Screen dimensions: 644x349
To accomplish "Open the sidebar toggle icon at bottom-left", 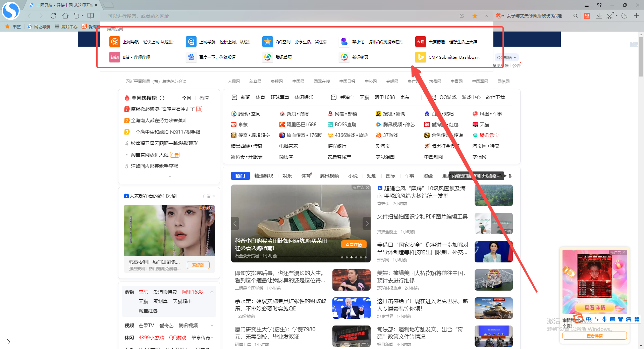I will point(8,342).
